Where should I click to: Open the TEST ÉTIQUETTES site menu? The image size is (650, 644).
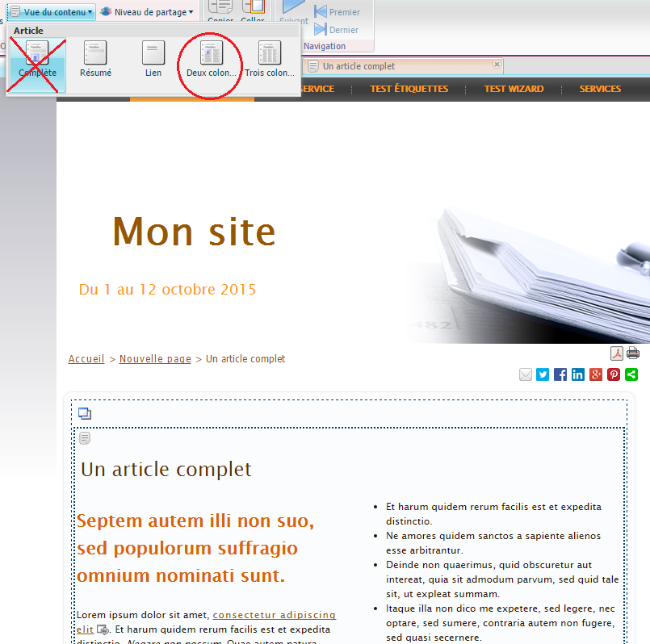point(409,89)
